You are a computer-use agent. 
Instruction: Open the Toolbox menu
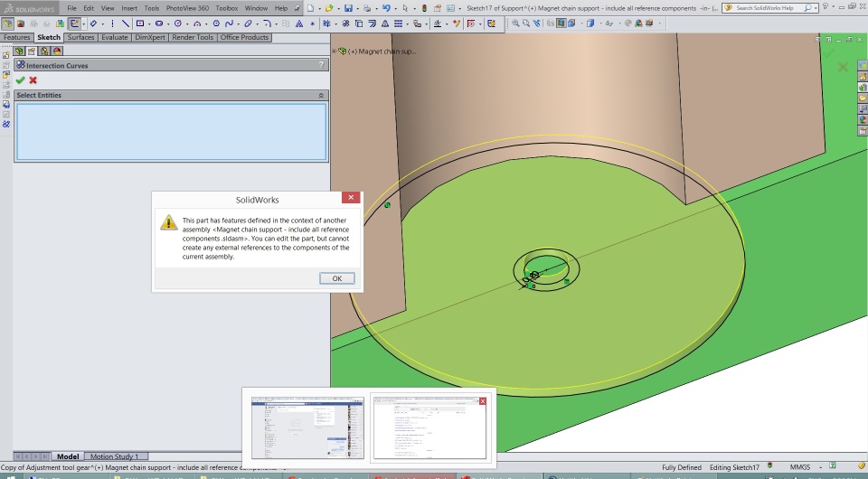pos(226,8)
